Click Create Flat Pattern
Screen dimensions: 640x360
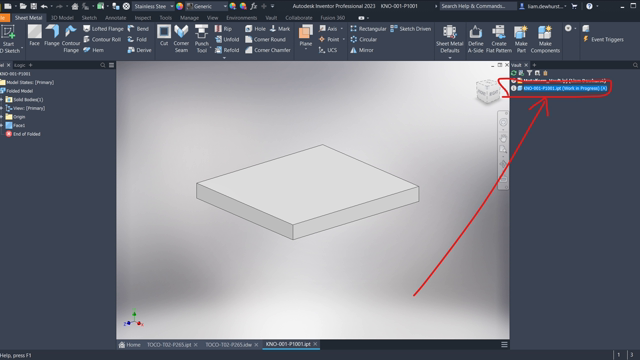pyautogui.click(x=499, y=39)
